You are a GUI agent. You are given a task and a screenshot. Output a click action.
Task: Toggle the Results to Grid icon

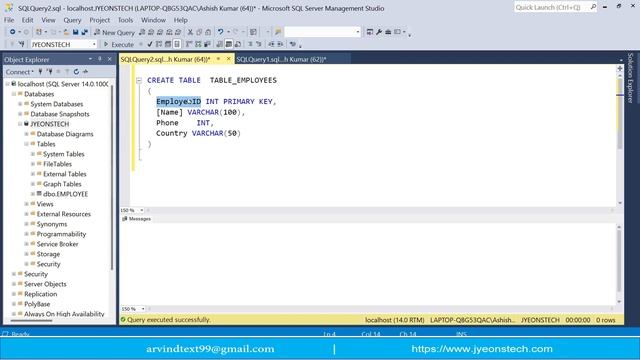point(229,44)
